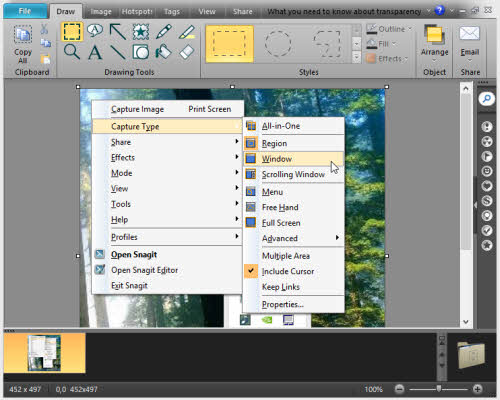The image size is (500, 400).
Task: Apply the light bulb flag
Action: point(487,216)
